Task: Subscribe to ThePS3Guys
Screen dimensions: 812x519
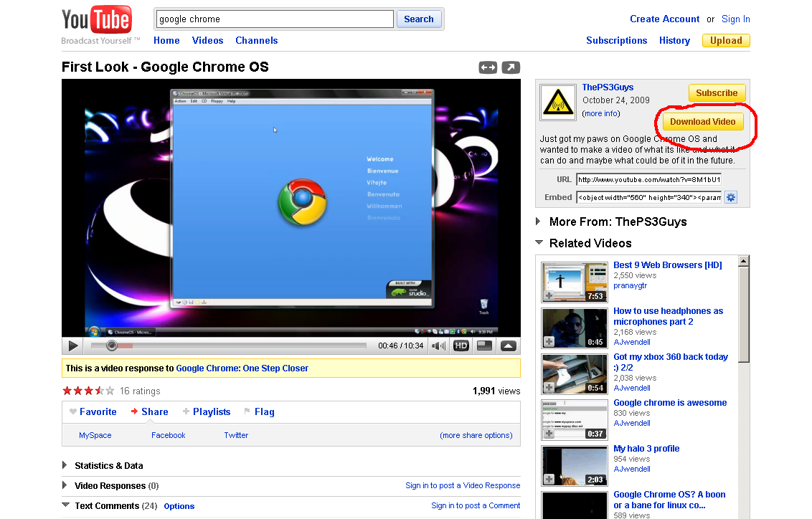Action: pyautogui.click(x=717, y=93)
